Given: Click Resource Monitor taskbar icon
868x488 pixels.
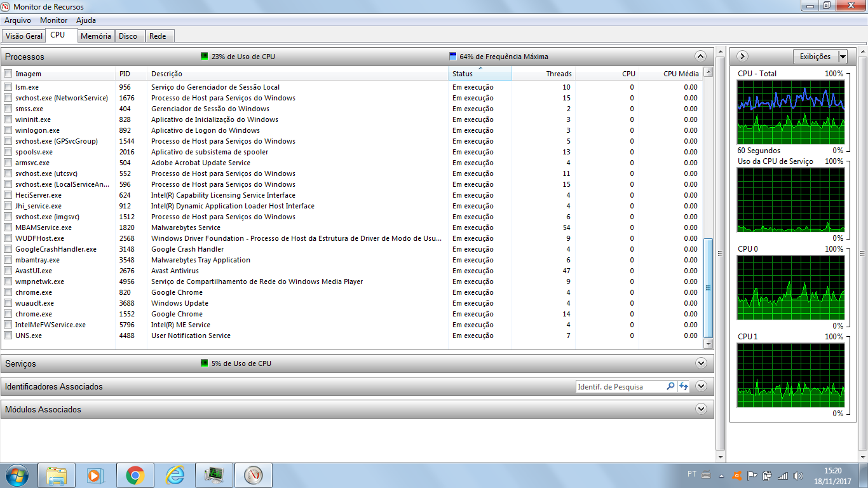Looking at the screenshot, I should coord(254,475).
